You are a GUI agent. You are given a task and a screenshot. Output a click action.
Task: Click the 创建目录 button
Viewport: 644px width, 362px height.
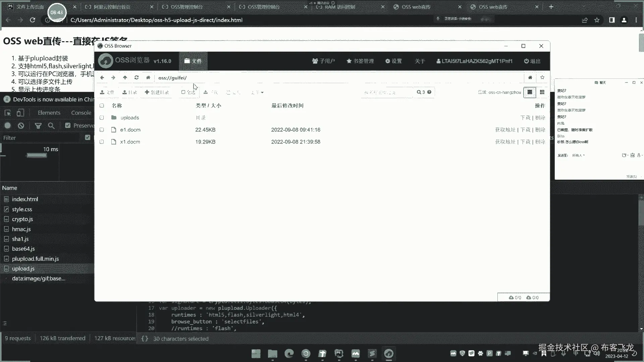coord(157,92)
